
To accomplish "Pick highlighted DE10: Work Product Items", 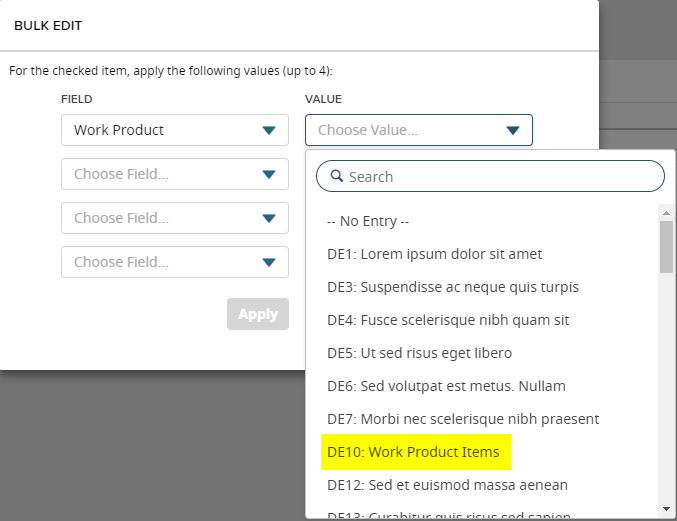I will click(x=413, y=452).
